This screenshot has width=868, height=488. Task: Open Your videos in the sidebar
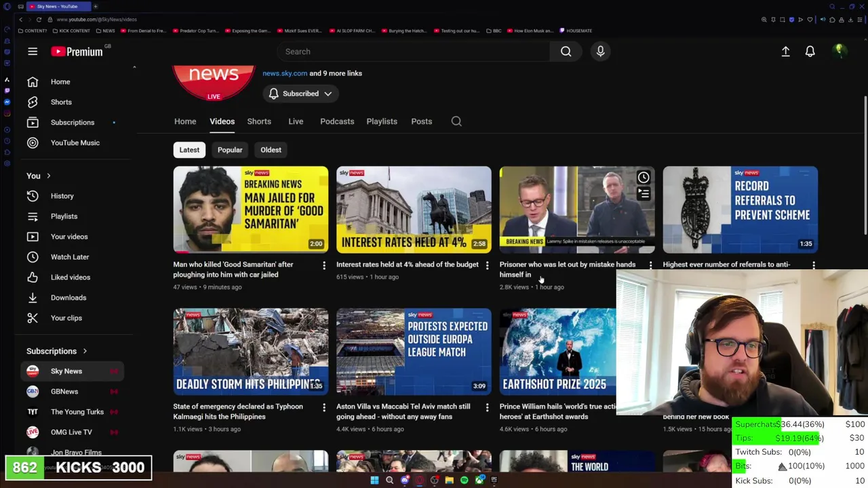coord(69,237)
